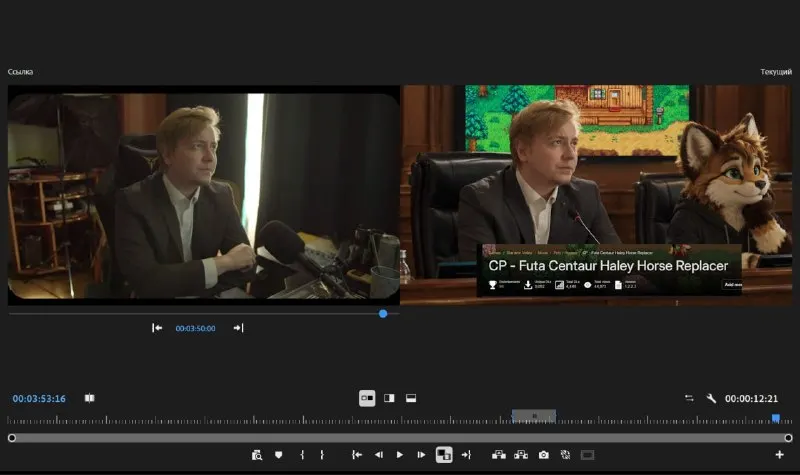Select the horizontal split view
This screenshot has width=800, height=475.
411,398
